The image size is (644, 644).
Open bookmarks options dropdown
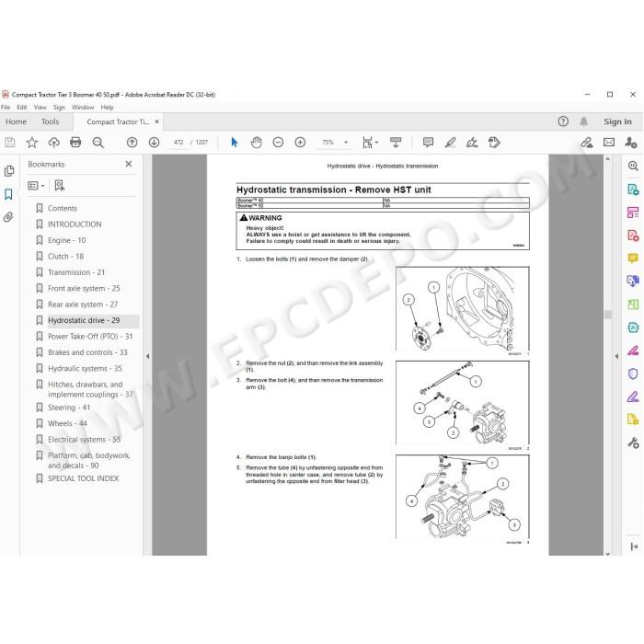coord(36,186)
